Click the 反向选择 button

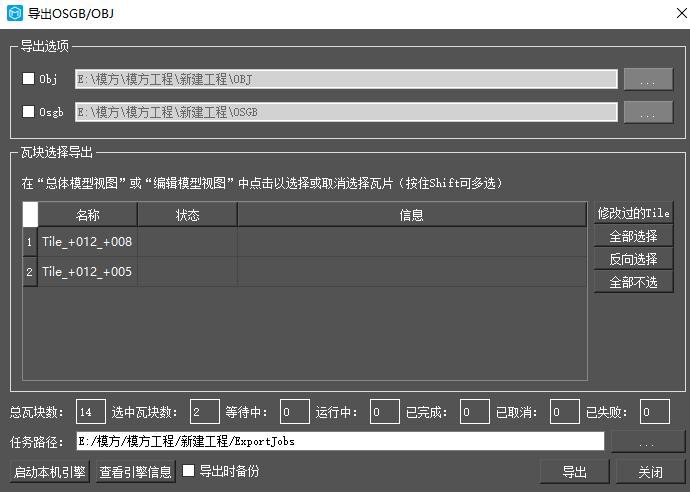click(633, 259)
